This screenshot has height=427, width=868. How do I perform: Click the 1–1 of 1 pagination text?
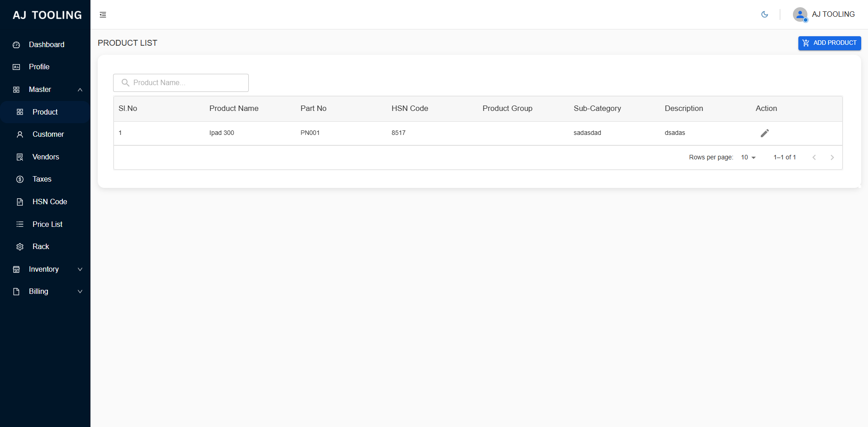tap(784, 157)
